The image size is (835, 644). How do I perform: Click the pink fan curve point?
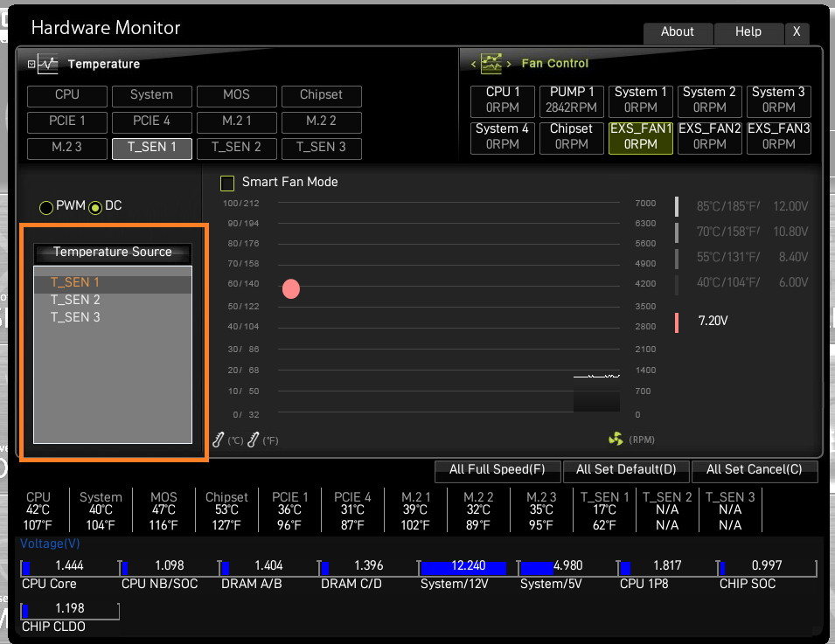[x=291, y=289]
